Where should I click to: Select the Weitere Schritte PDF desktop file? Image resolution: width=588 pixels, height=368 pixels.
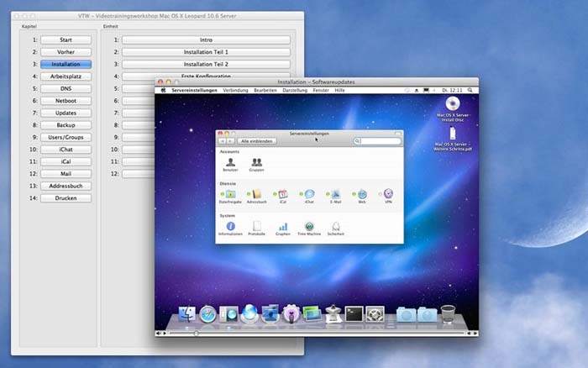pos(453,139)
